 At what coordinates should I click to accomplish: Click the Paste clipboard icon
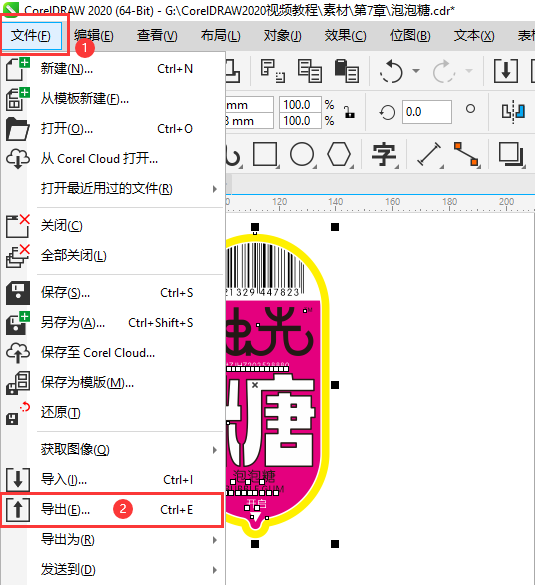(347, 71)
